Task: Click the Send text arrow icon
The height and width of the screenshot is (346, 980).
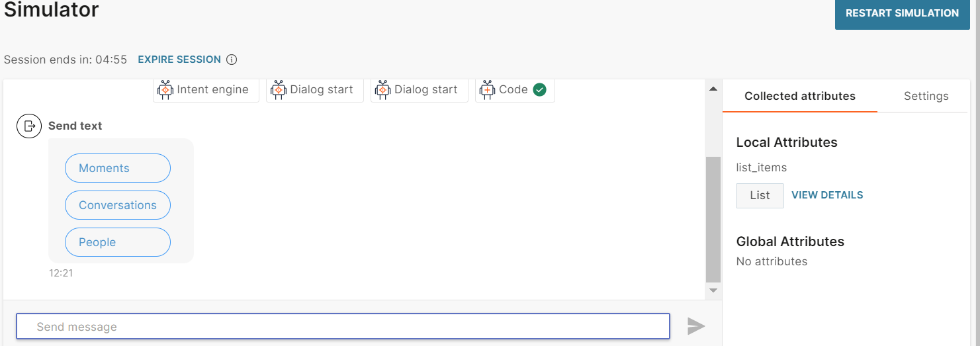Action: point(29,126)
